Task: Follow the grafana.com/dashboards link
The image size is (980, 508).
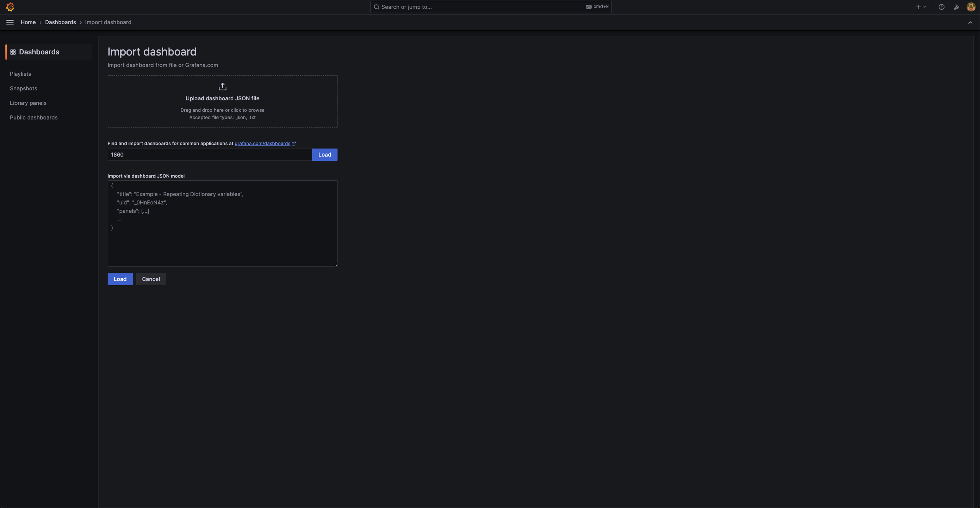Action: pos(262,144)
